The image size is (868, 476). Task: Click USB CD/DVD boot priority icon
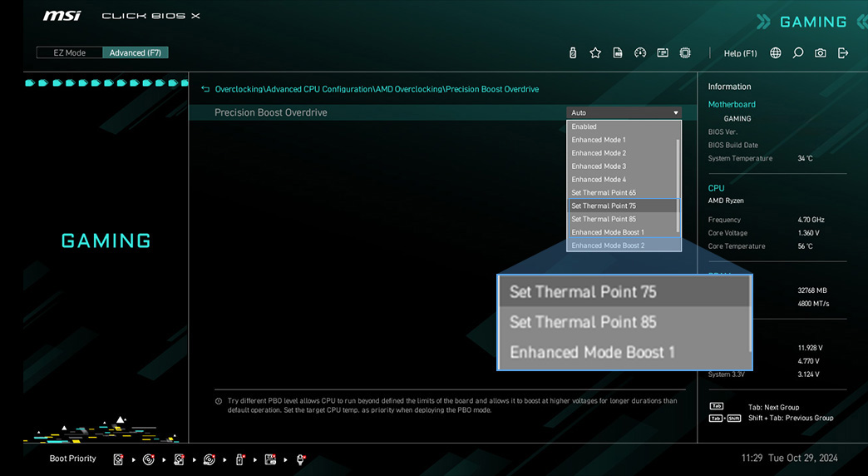(210, 459)
